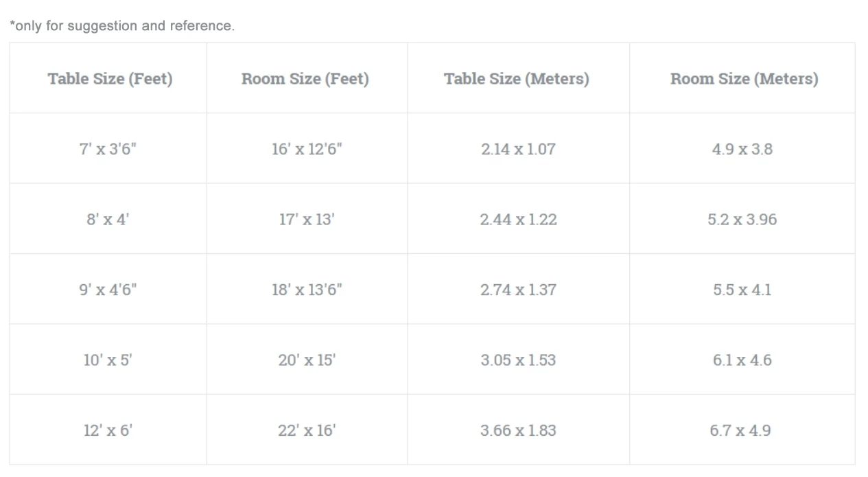
Task: Select the 2.44 x 1.22 meters cell
Action: click(x=518, y=220)
